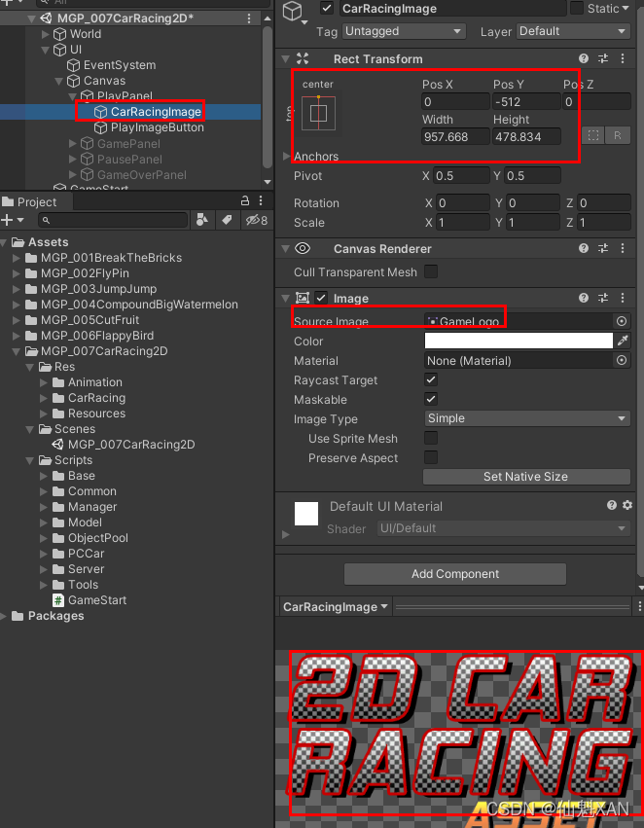This screenshot has width=644, height=828.
Task: Expand the Anchors foldout
Action: (287, 156)
